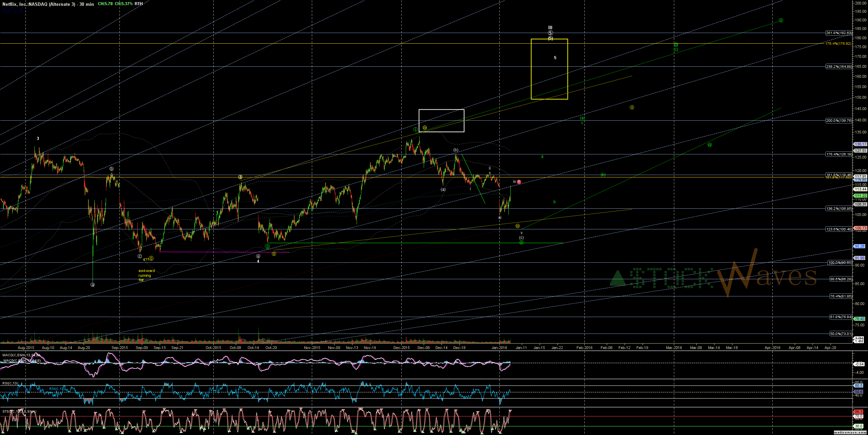Click the 50.0%(73.01) Fibonacci level label
The width and height of the screenshot is (868, 435).
coord(840,334)
